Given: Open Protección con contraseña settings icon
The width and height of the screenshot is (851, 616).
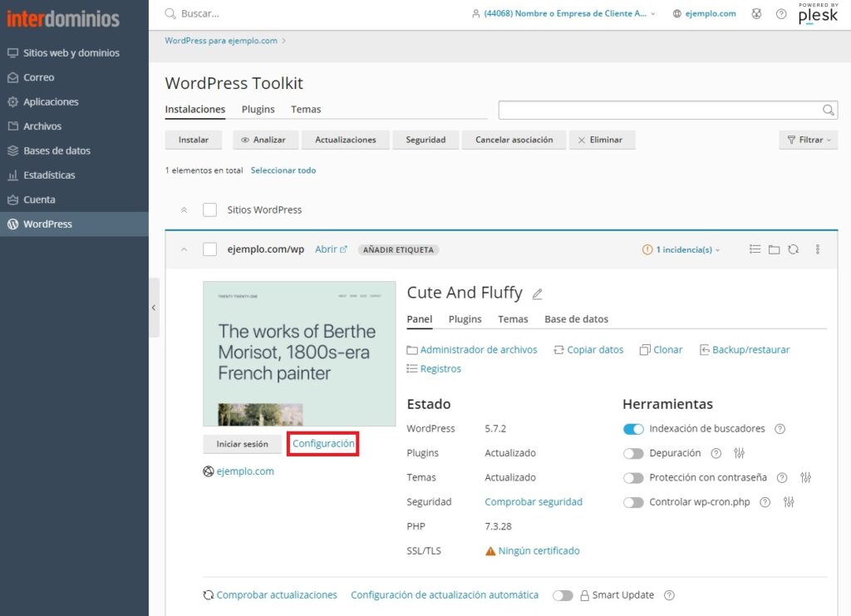Looking at the screenshot, I should tap(805, 478).
